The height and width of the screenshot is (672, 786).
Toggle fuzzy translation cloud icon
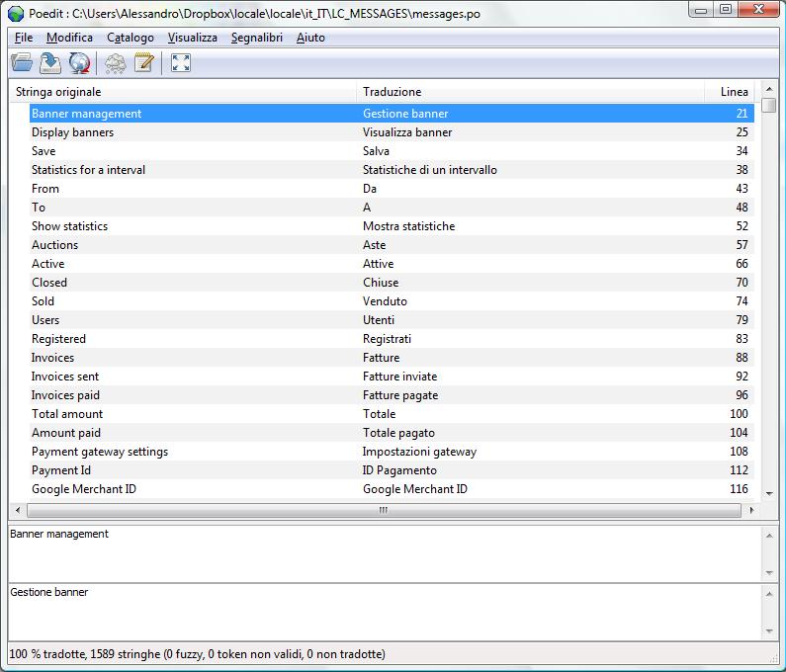coord(116,63)
